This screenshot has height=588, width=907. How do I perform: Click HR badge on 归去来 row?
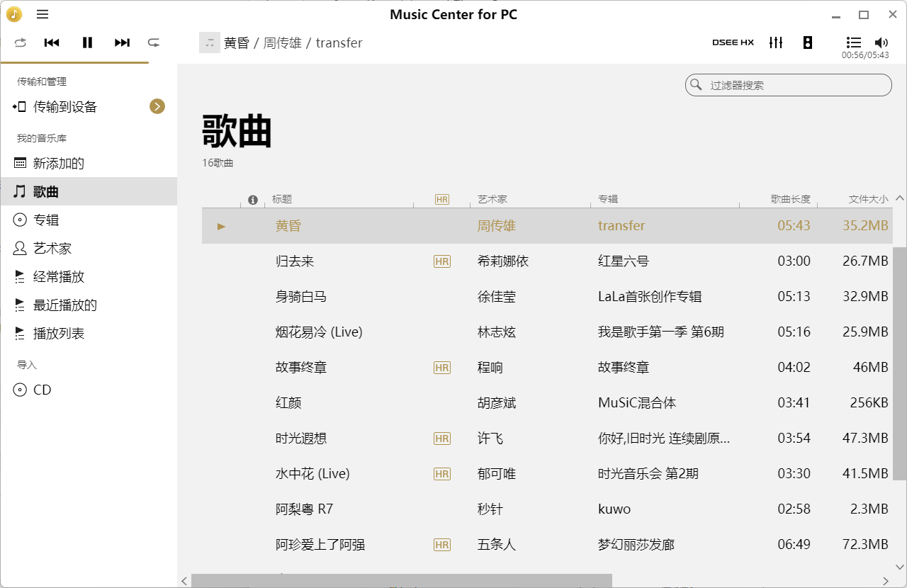(442, 261)
